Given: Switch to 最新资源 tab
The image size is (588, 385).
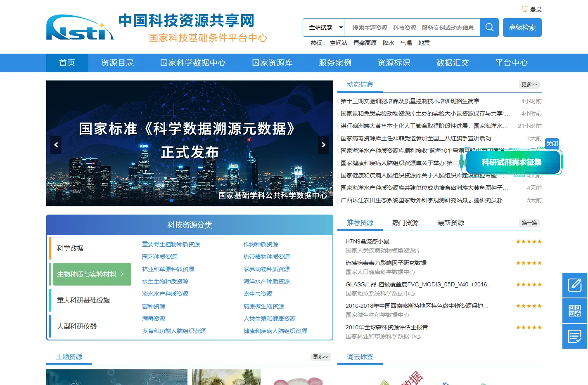Looking at the screenshot, I should click(451, 223).
